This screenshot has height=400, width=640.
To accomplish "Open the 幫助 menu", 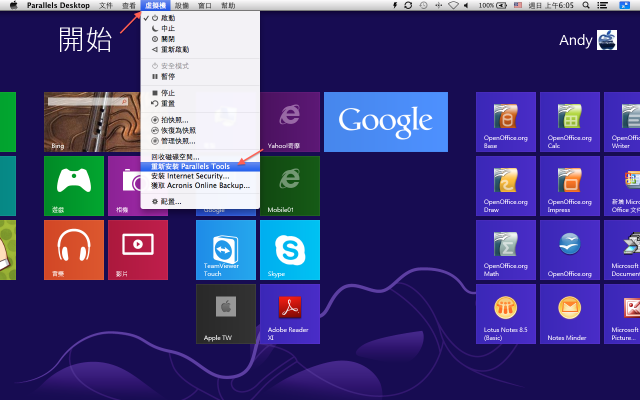I will pos(228,5).
